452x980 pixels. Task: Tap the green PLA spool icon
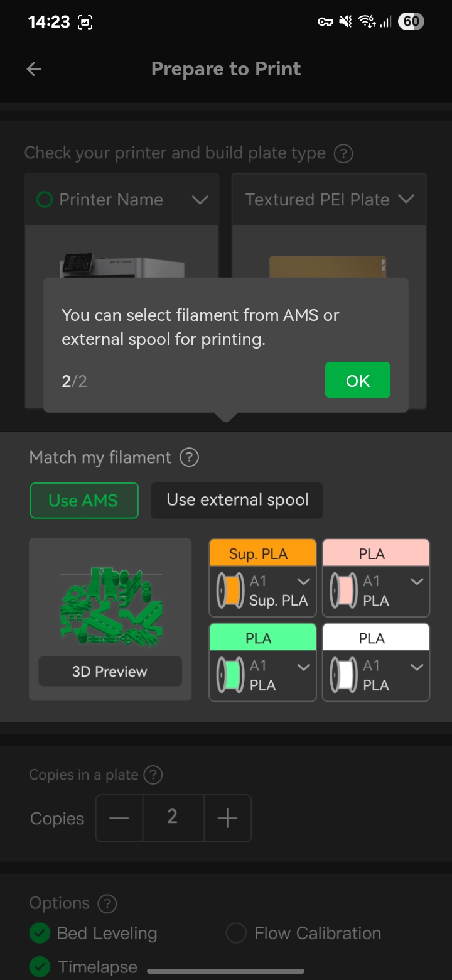230,676
